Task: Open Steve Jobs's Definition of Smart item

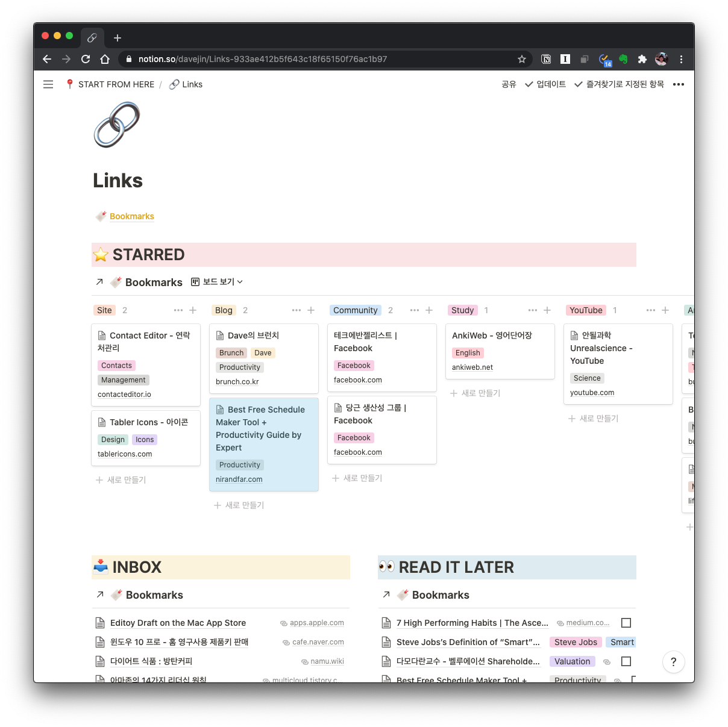Action: pyautogui.click(x=468, y=642)
